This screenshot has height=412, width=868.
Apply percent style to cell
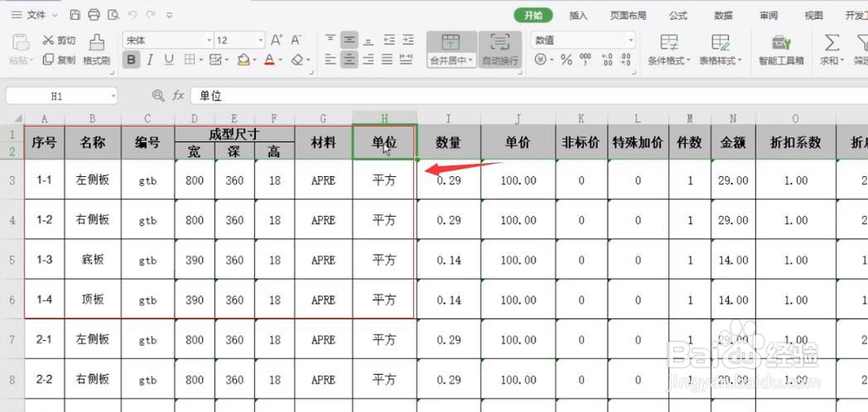tap(566, 60)
